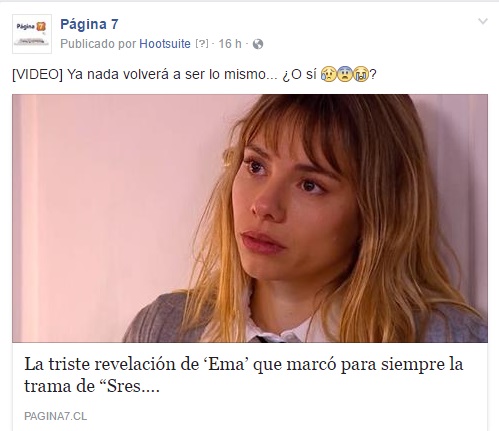Click the Publicado por label

(98, 44)
